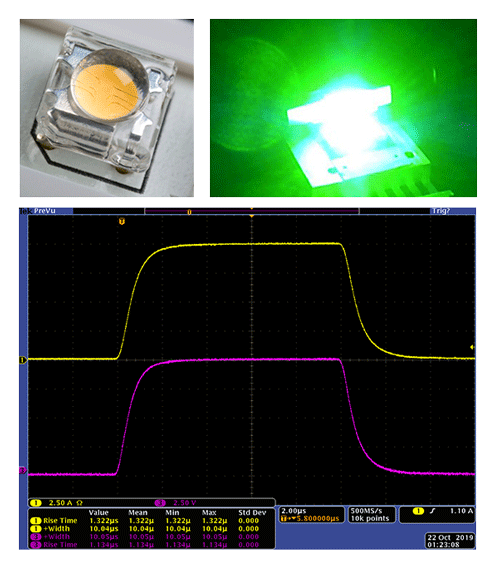Click the 10k points record length readout
Viewport: 500px width, 566px height.
click(x=370, y=519)
